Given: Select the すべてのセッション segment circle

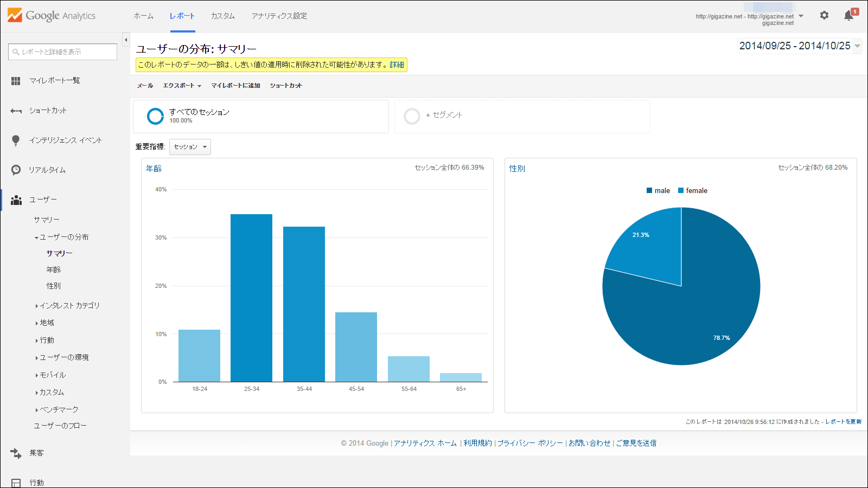Looking at the screenshot, I should coord(155,116).
